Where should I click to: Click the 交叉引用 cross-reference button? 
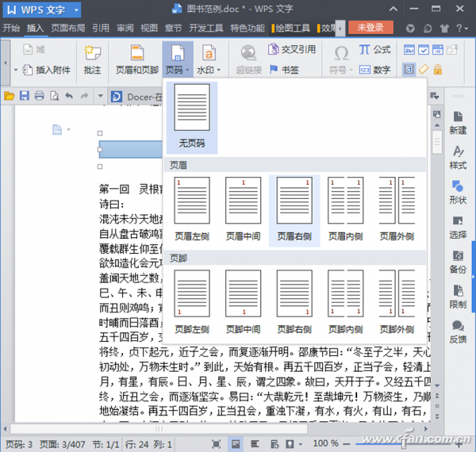click(x=292, y=49)
